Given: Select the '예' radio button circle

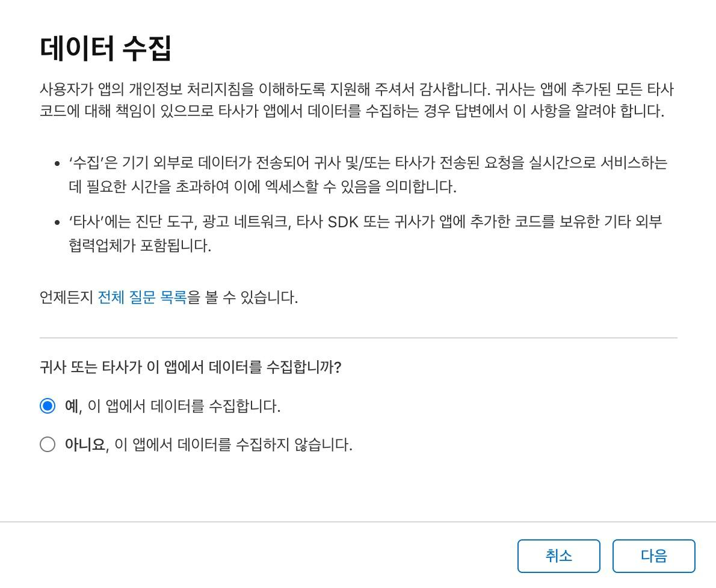Looking at the screenshot, I should (x=48, y=406).
